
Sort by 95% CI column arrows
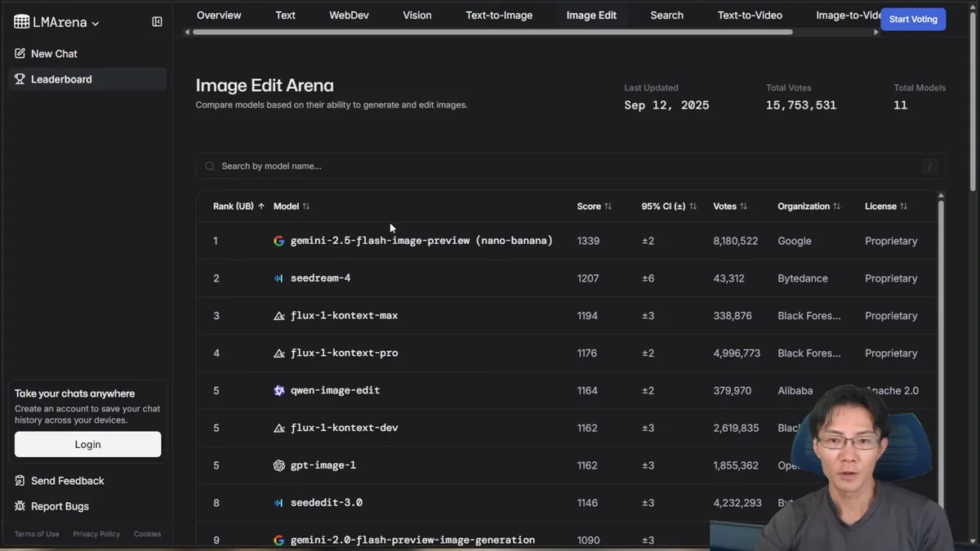pyautogui.click(x=693, y=207)
